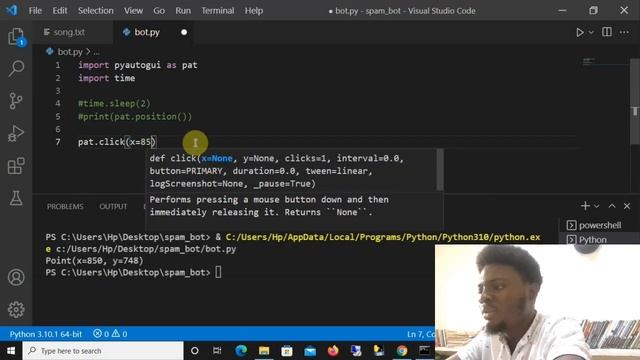
Task: Click the #print(pat.position()) comment line
Action: tap(135, 117)
